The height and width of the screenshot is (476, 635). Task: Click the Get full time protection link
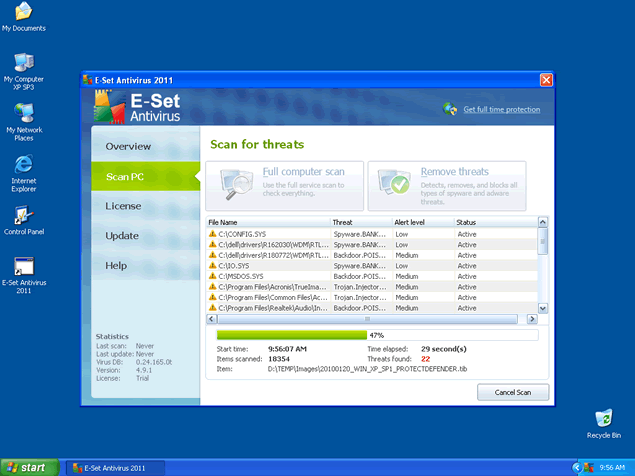pyautogui.click(x=501, y=110)
